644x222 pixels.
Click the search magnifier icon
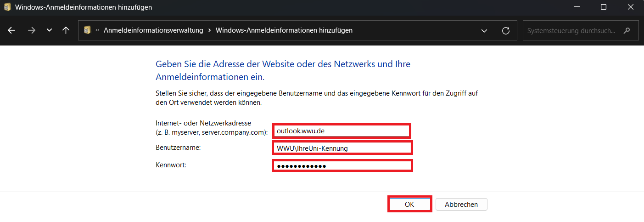click(x=627, y=31)
